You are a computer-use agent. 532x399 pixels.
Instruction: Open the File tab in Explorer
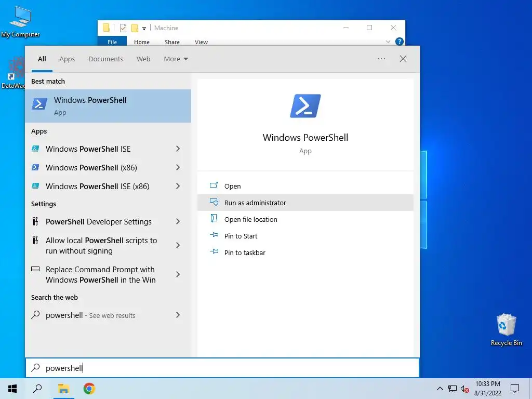pyautogui.click(x=112, y=42)
